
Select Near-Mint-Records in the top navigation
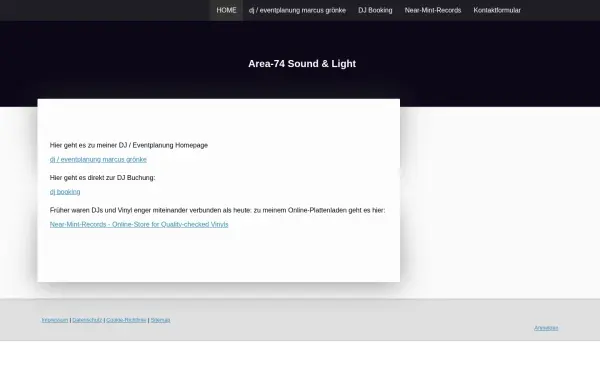433,10
